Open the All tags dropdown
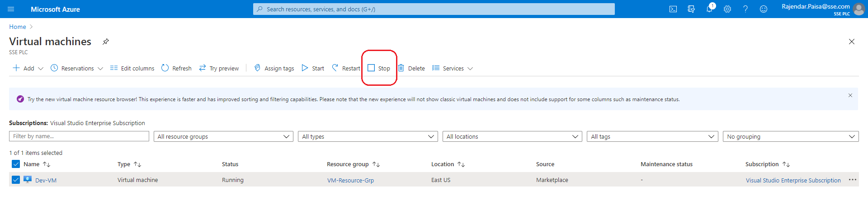The height and width of the screenshot is (210, 868). tap(652, 136)
